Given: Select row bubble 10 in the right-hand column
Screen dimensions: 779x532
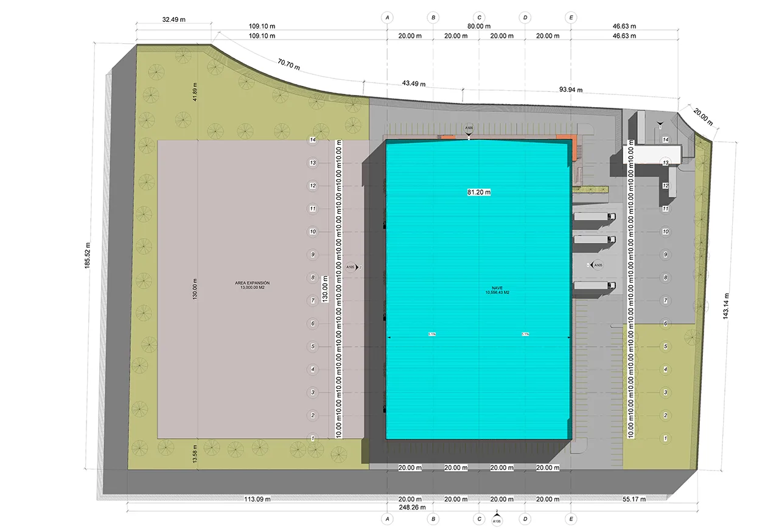Looking at the screenshot, I should coord(666,232).
